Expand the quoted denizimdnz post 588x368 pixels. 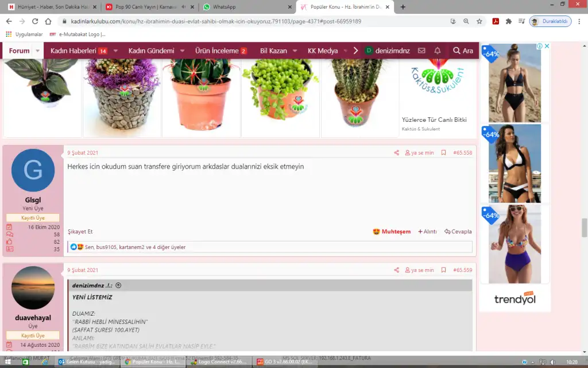pos(118,285)
